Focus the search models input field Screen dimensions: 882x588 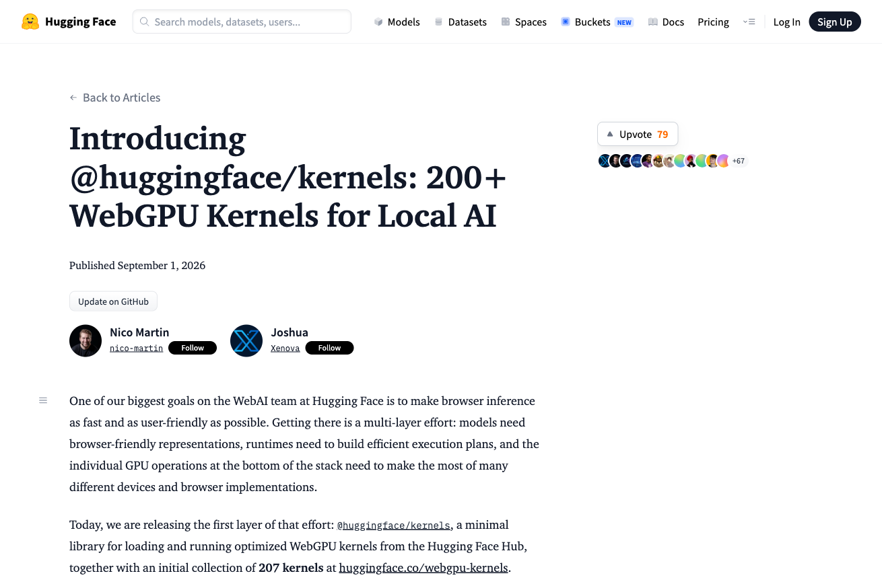click(x=242, y=22)
